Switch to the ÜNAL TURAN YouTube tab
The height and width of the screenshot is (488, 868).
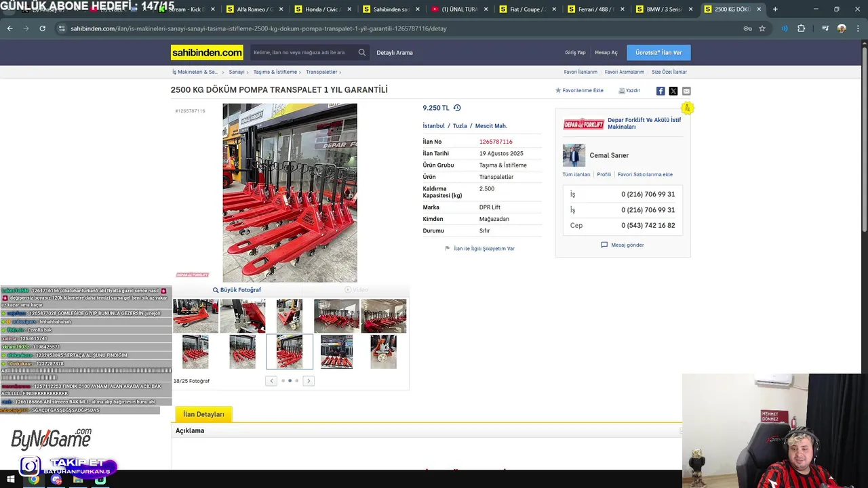(460, 9)
